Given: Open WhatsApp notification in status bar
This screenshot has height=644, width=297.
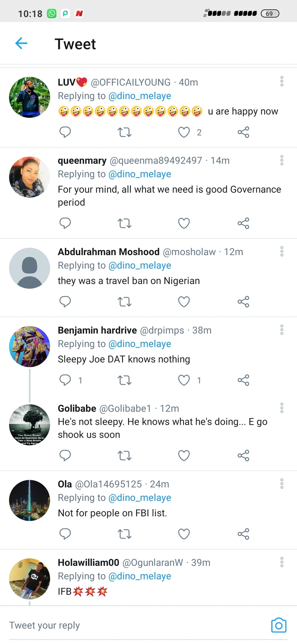Looking at the screenshot, I should point(52,14).
